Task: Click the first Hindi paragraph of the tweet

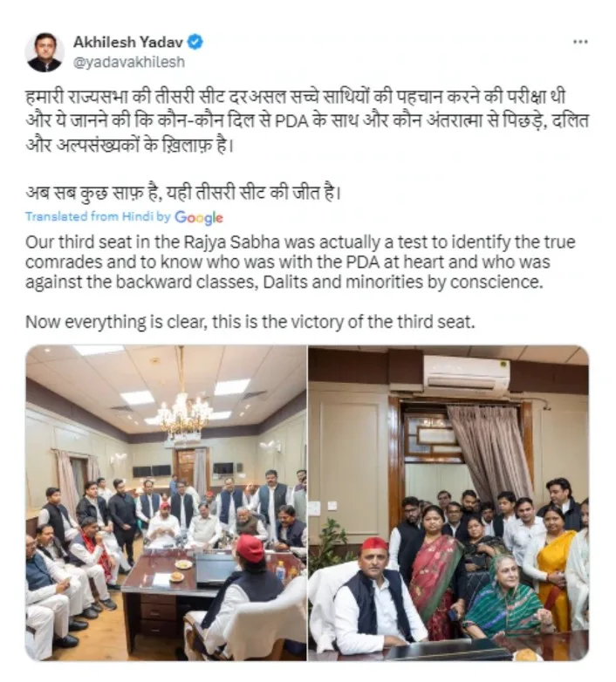Action: (x=307, y=121)
